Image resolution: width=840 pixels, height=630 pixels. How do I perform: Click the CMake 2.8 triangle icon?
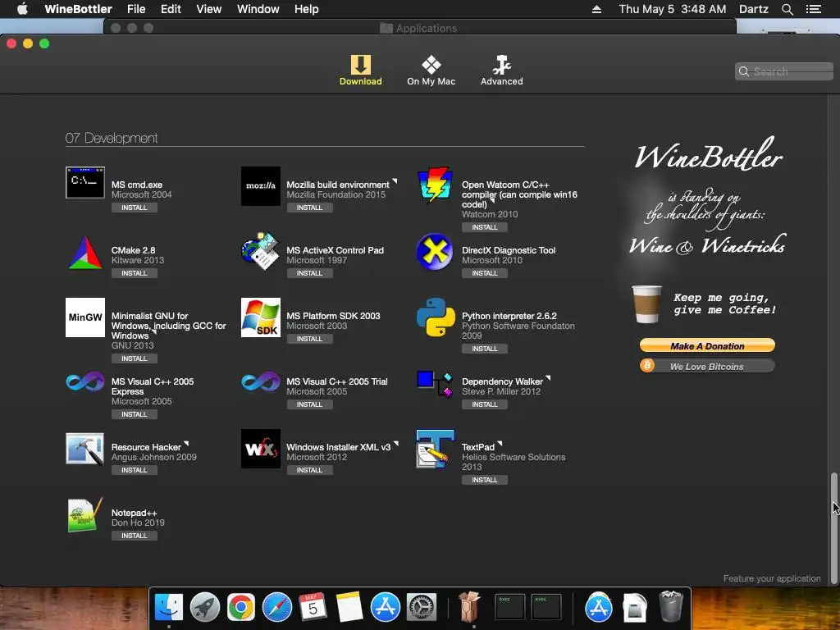(x=85, y=253)
